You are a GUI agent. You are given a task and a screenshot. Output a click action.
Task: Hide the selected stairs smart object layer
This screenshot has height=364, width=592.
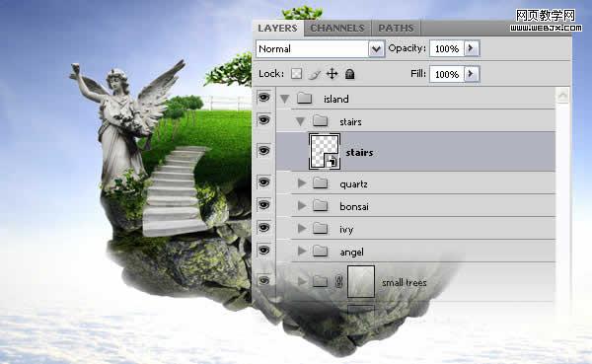(263, 151)
